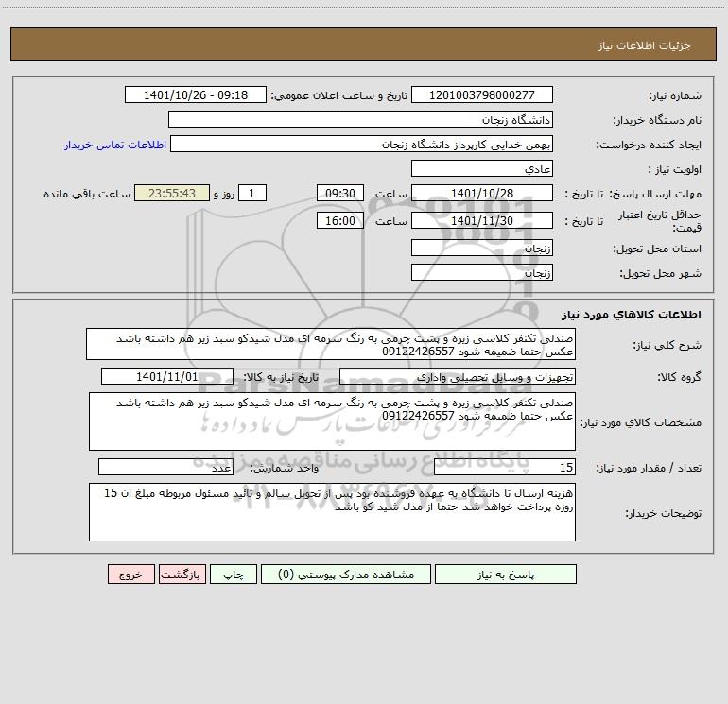This screenshot has height=704, width=728.
Task: Click the پاسخ به نیاز button
Action: (x=505, y=574)
